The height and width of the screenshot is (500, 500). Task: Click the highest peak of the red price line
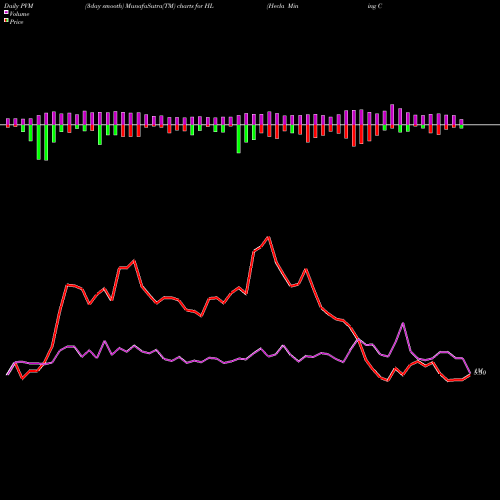(x=269, y=237)
